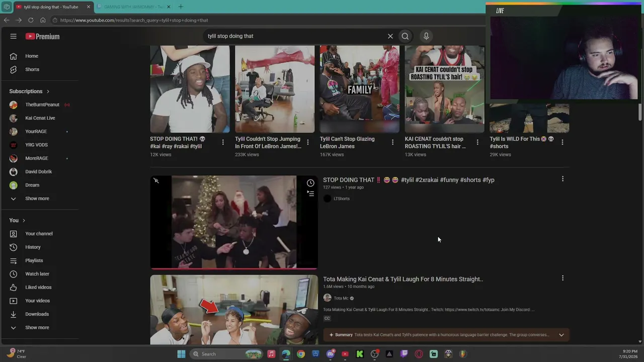644x362 pixels.
Task: Open the Kick app in taskbar
Action: [360, 354]
